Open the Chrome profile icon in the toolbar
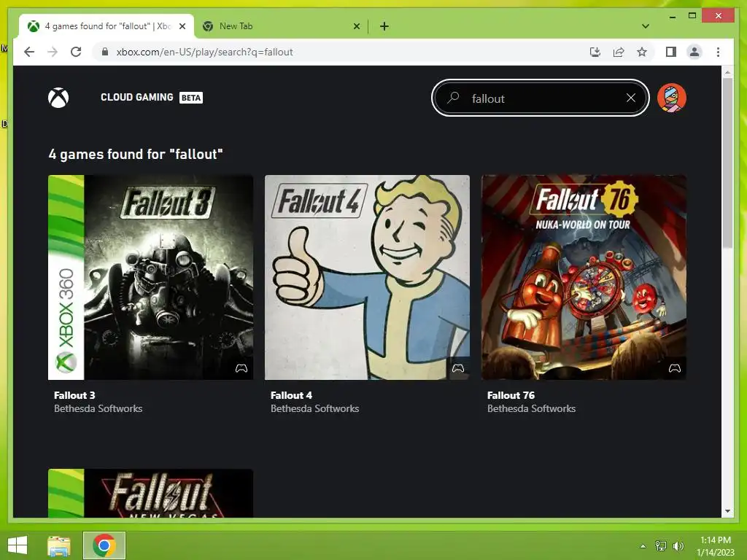The width and height of the screenshot is (747, 560). click(x=694, y=52)
